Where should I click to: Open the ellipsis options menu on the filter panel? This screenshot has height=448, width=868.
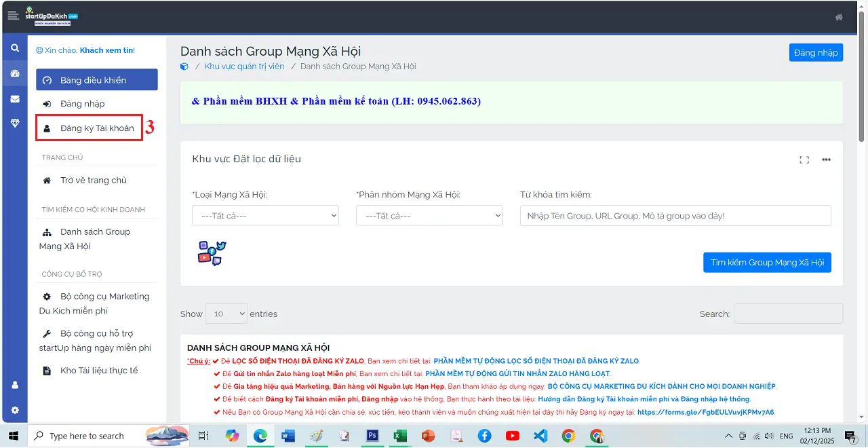tap(826, 160)
